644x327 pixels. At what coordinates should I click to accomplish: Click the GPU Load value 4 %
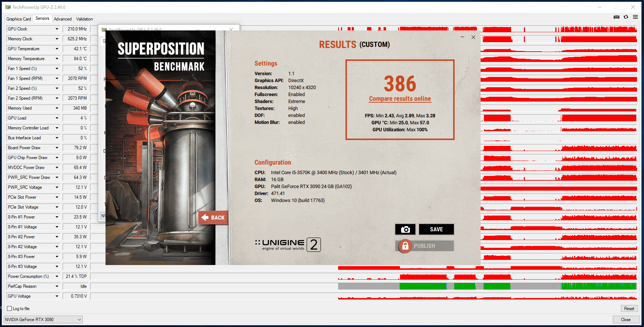coord(75,118)
